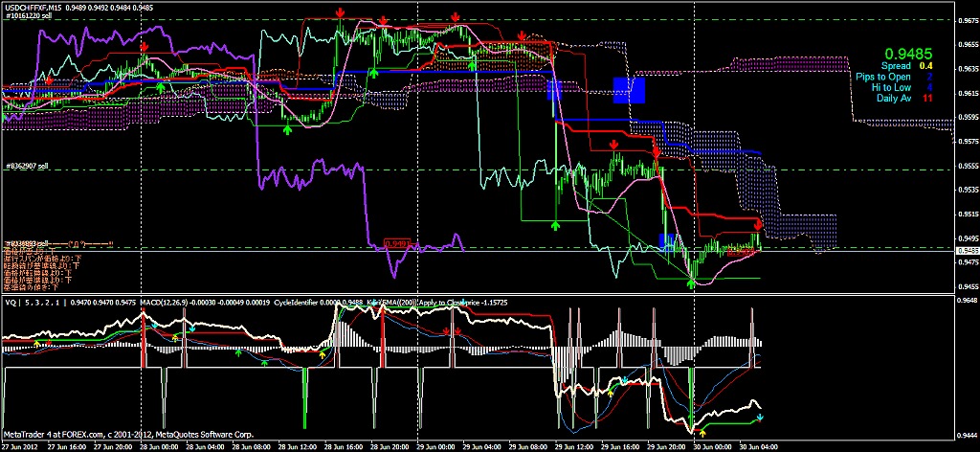Click the VQ | 5.3.2.1 indicator label
This screenshot has height=452, width=980.
click(33, 302)
